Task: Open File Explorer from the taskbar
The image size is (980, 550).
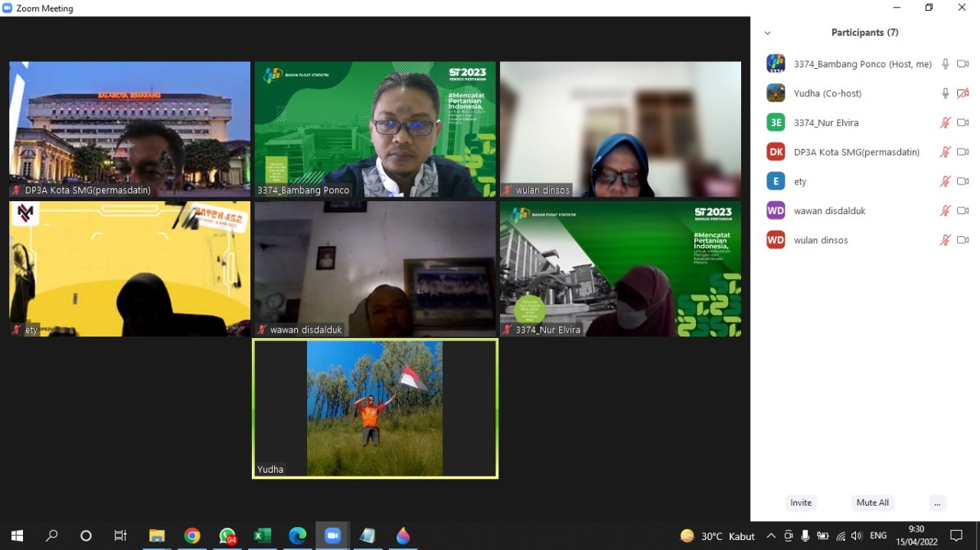Action: 157,536
